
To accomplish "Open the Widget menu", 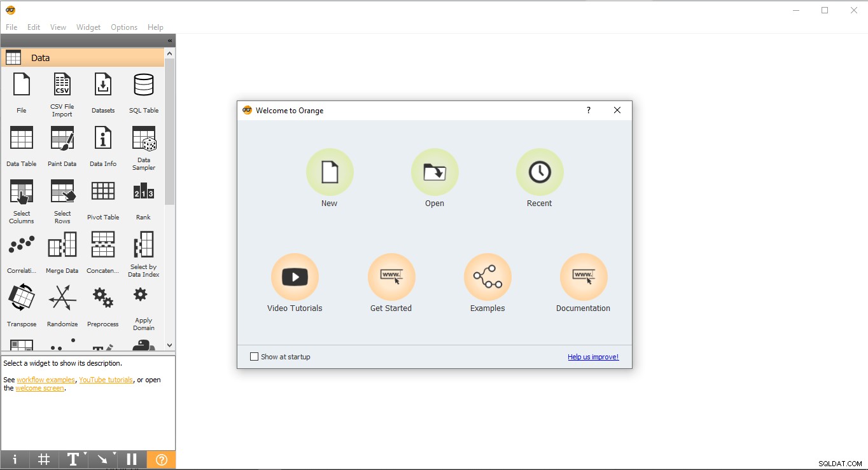I will click(x=88, y=27).
